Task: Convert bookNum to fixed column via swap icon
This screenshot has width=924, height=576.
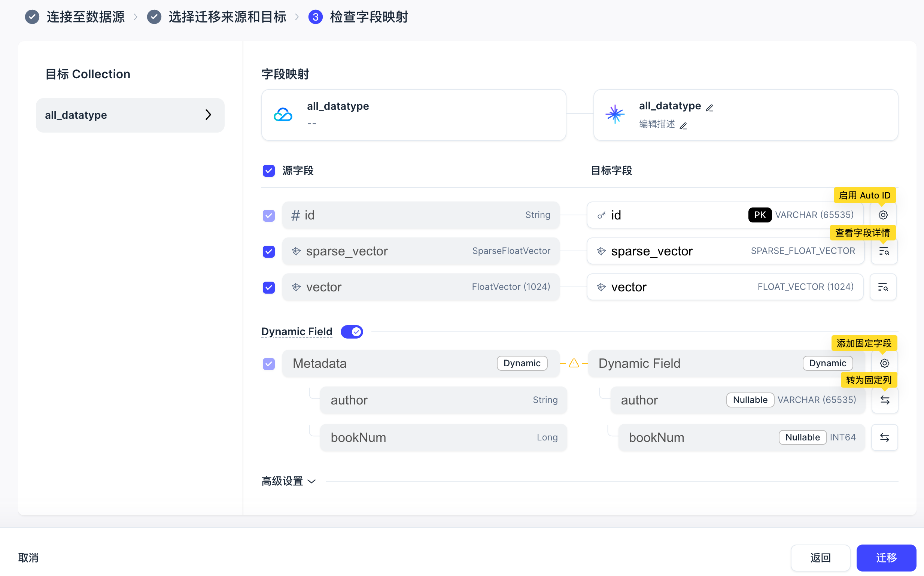Action: point(884,437)
